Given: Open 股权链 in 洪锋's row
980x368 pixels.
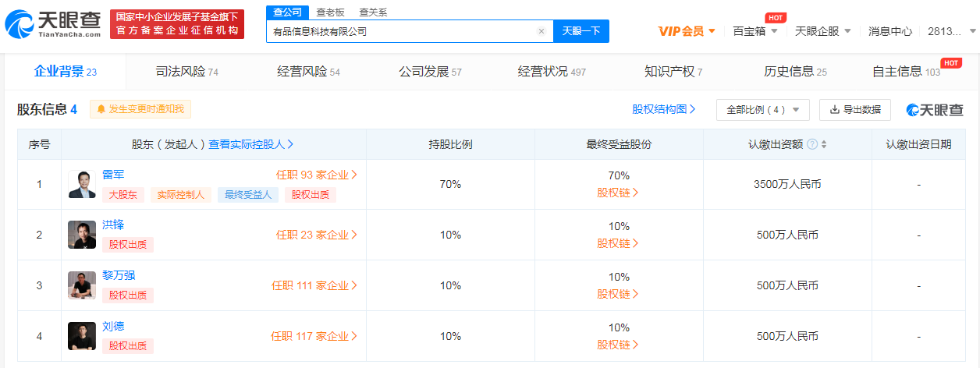Looking at the screenshot, I should [618, 243].
